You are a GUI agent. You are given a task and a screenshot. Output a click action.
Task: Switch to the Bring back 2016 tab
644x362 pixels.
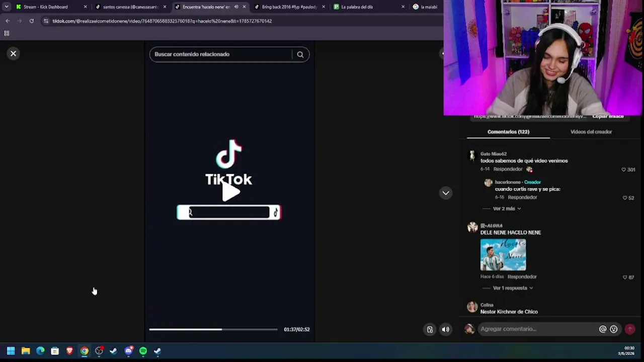click(289, 7)
